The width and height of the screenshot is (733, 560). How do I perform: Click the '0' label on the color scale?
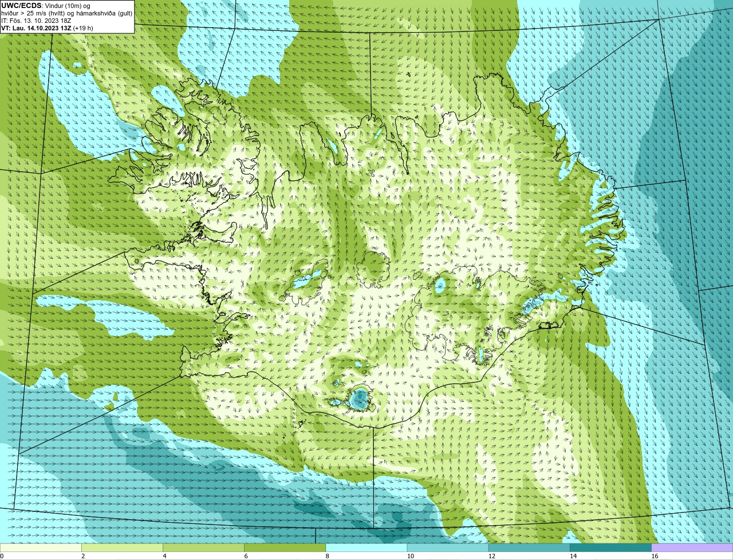(2, 556)
